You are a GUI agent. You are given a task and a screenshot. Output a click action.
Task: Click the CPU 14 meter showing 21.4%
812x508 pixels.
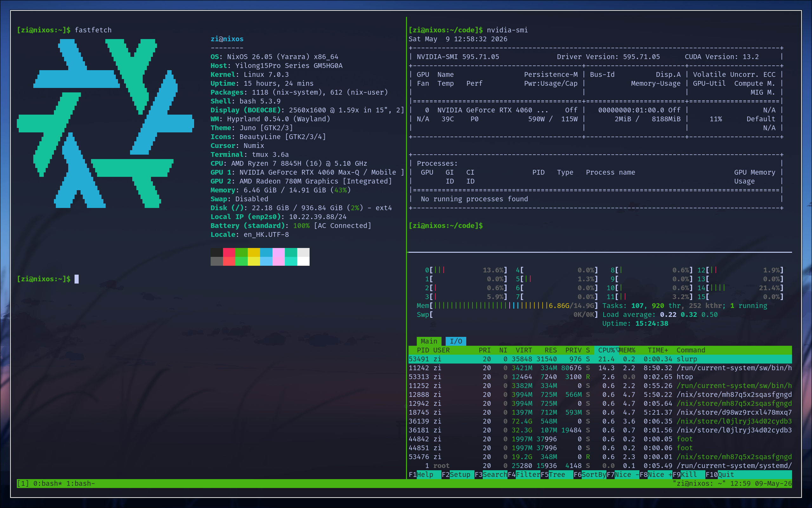[741, 288]
